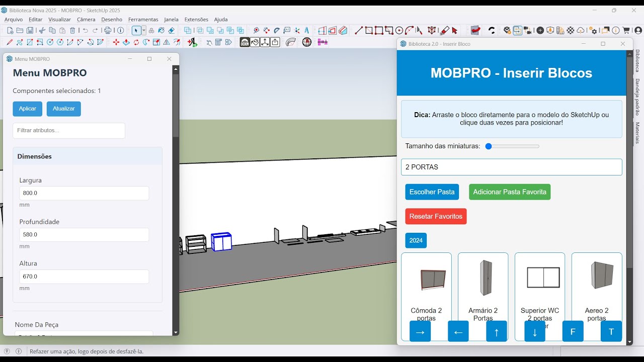Click the T button in Inserir Blocos
This screenshot has height=362, width=644.
[x=611, y=331]
